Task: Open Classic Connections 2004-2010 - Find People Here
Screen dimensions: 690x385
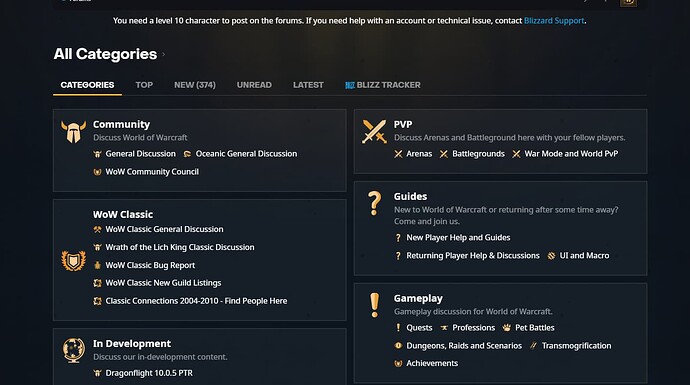Action: pyautogui.click(x=196, y=301)
